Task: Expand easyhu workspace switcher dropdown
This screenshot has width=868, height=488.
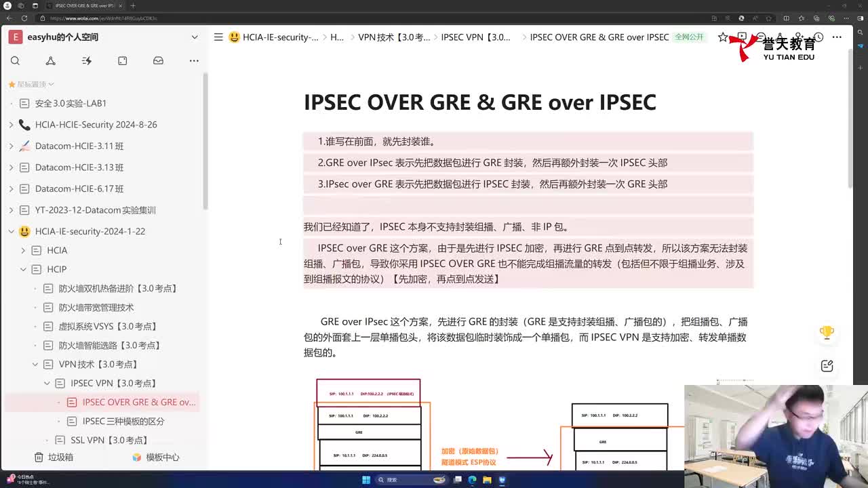Action: click(x=195, y=37)
